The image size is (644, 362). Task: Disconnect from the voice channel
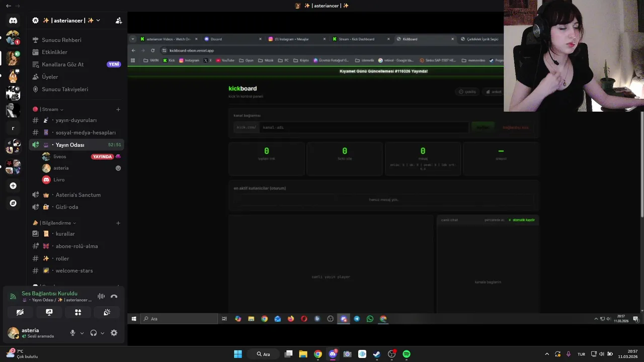(x=114, y=297)
